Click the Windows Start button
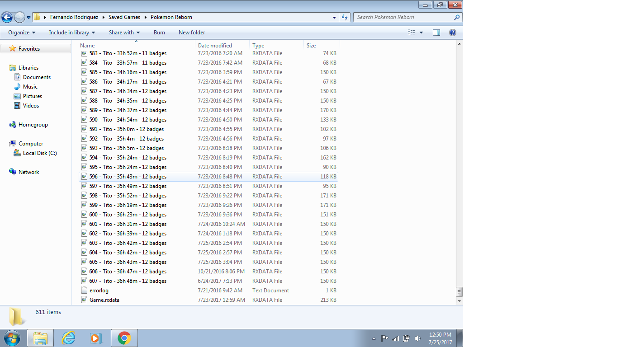Image resolution: width=644 pixels, height=347 pixels. (x=12, y=338)
